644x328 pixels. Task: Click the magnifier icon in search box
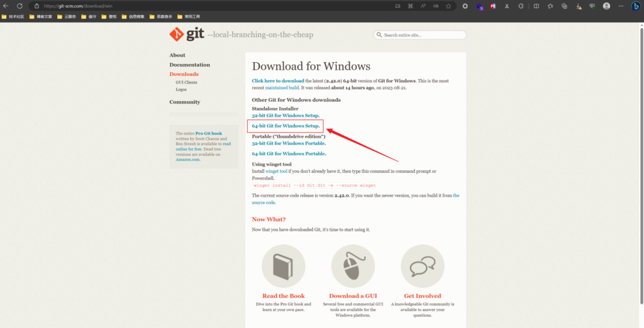(379, 35)
